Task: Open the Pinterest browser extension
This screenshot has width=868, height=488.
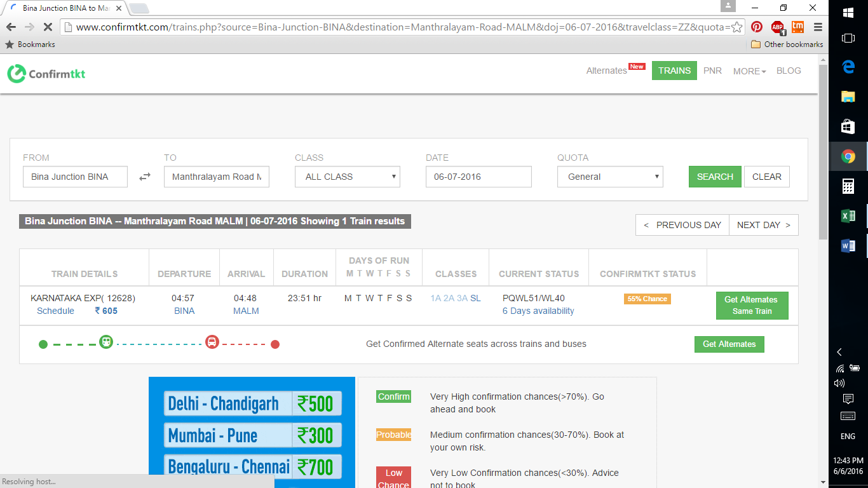Action: 756,27
